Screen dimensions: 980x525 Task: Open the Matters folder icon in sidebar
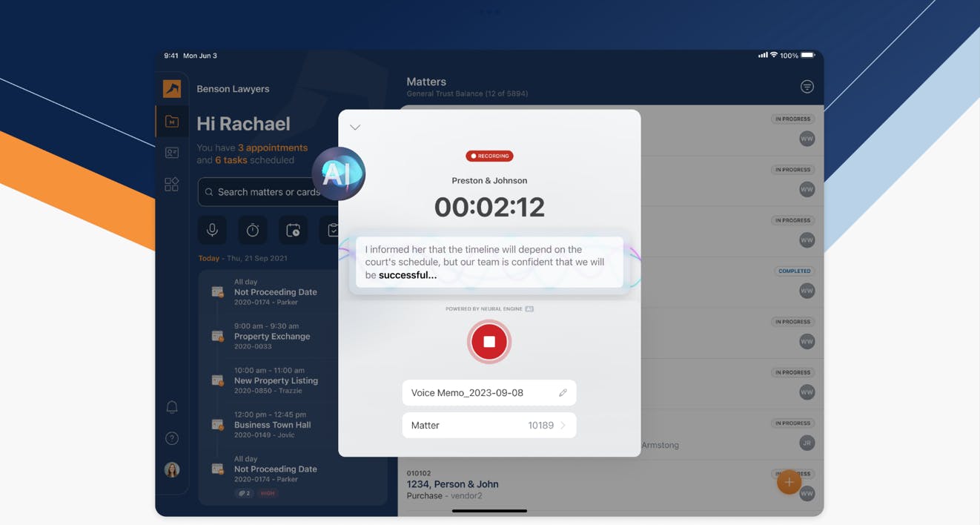172,122
